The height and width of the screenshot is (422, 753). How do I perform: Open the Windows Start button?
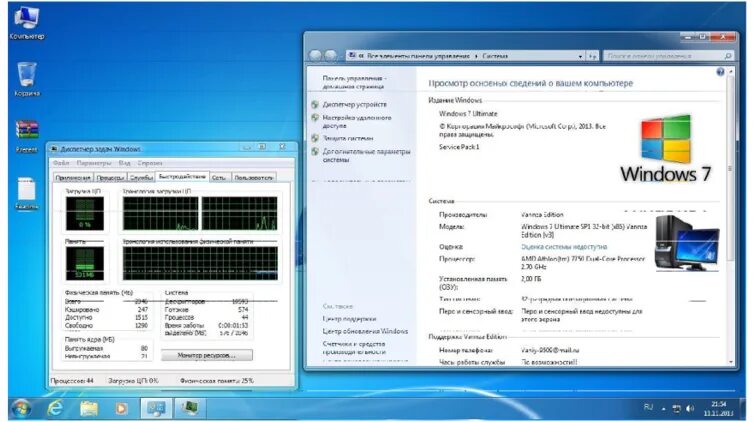(21, 408)
